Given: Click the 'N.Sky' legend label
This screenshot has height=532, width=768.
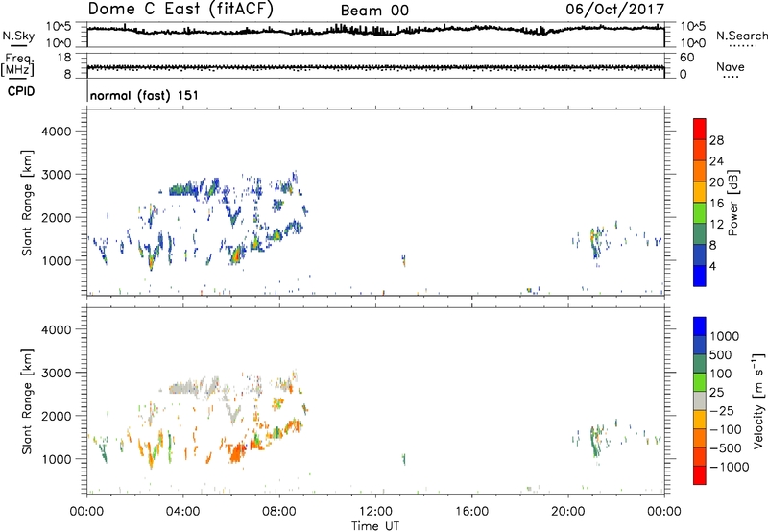Looking at the screenshot, I should pos(18,36).
